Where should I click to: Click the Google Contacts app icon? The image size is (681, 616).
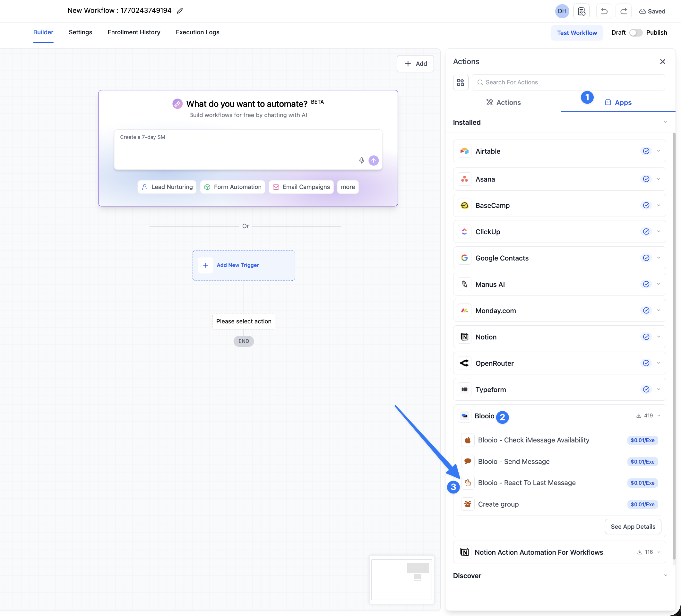click(464, 258)
